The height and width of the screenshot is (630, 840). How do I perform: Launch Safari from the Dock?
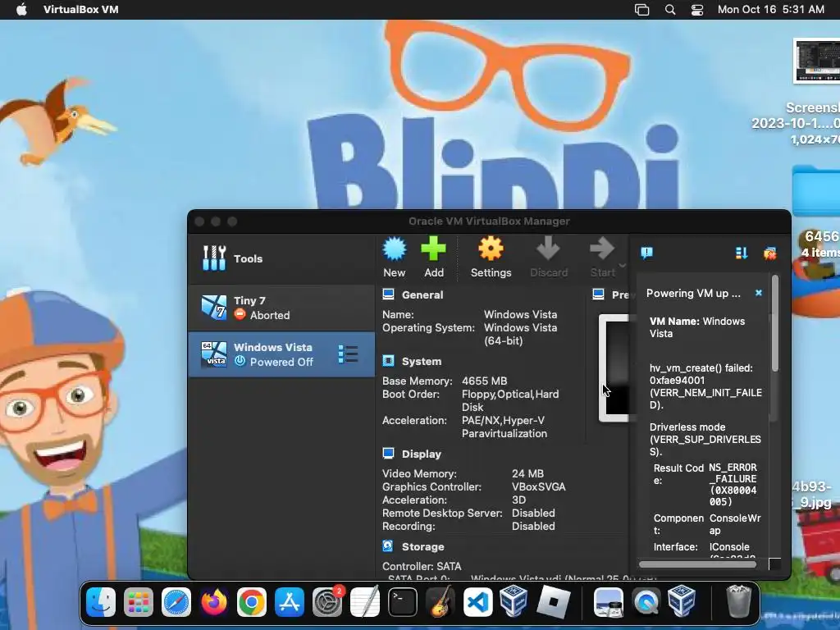click(x=176, y=602)
